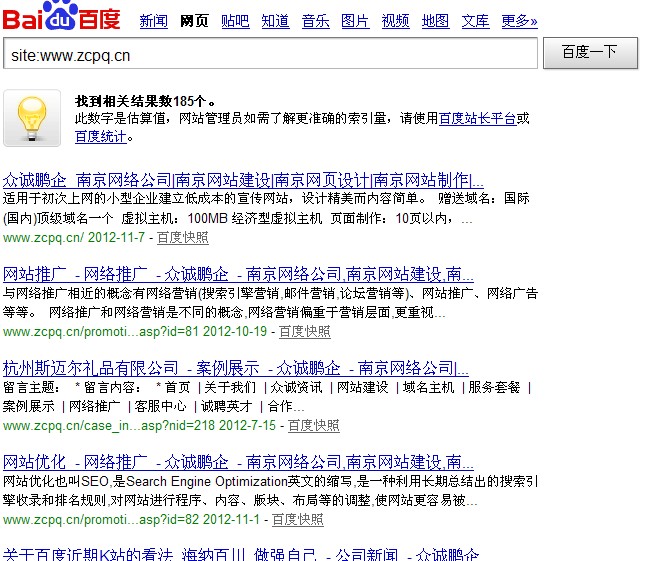Image resolution: width=658 pixels, height=561 pixels.
Task: Open result 众诚鹏企_南京网络公司 title link
Action: 243,180
